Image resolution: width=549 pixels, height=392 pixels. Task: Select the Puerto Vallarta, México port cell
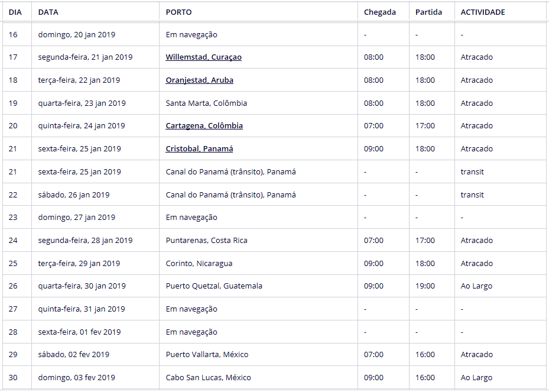point(207,355)
